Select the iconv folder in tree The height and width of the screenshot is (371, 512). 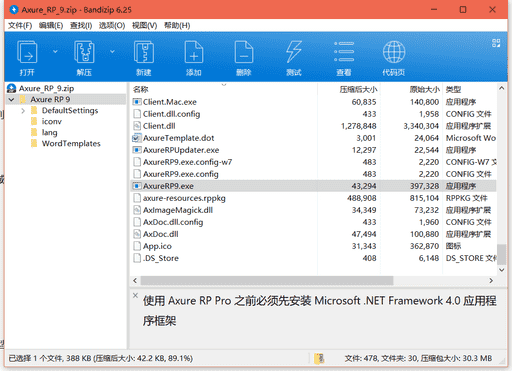52,121
